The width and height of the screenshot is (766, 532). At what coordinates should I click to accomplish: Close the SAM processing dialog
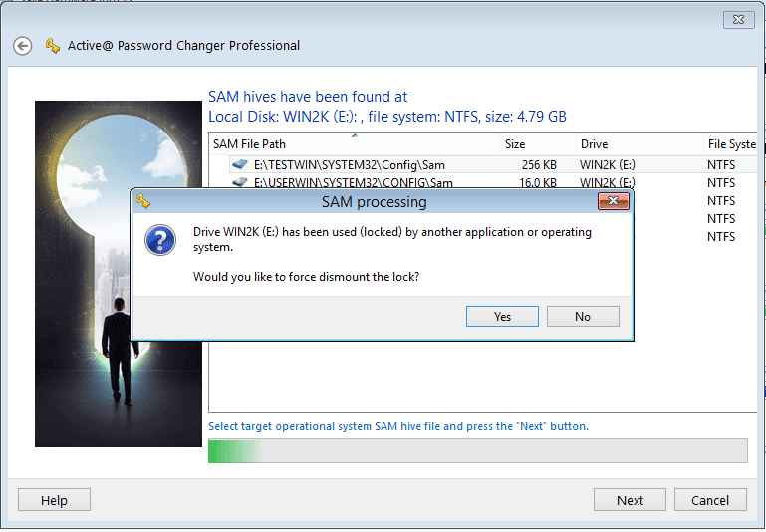point(612,202)
